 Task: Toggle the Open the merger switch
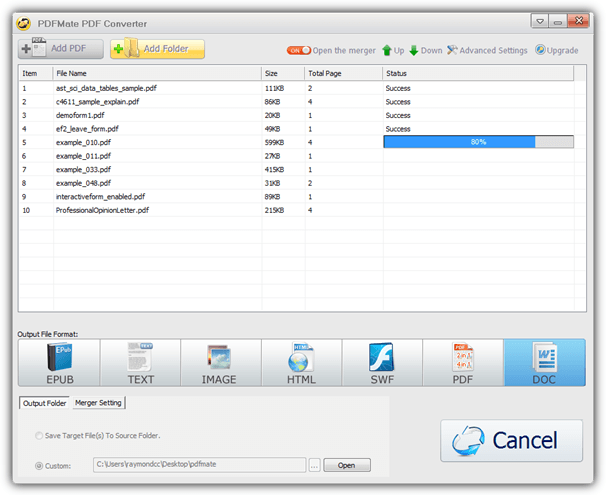pos(298,50)
